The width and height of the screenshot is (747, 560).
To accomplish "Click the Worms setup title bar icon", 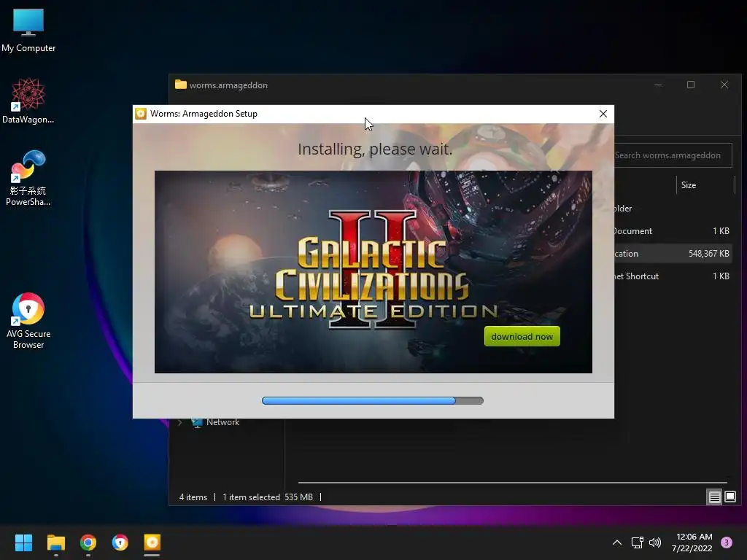I will 141,114.
